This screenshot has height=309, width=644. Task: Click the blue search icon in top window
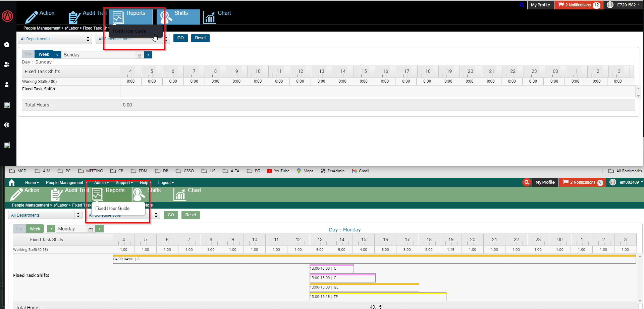(522, 5)
